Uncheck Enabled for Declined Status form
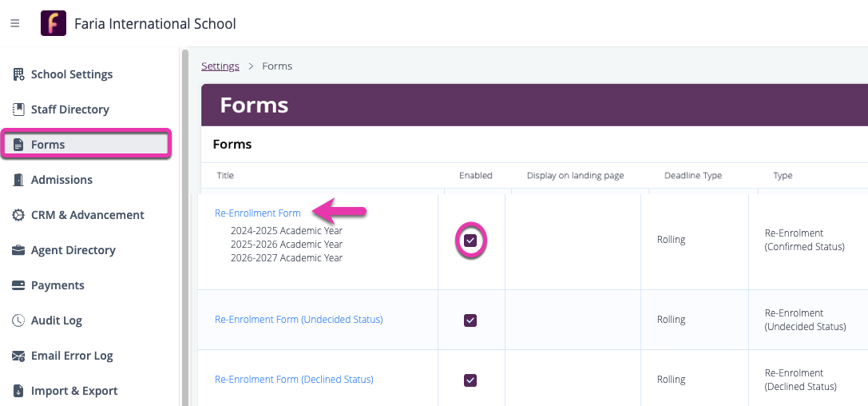 pyautogui.click(x=470, y=380)
